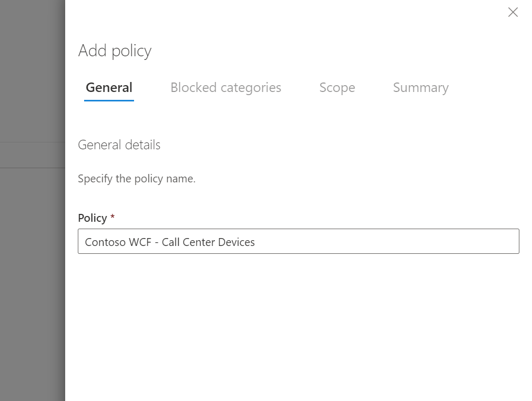Click the Add policy heading
The height and width of the screenshot is (401, 532).
click(115, 50)
